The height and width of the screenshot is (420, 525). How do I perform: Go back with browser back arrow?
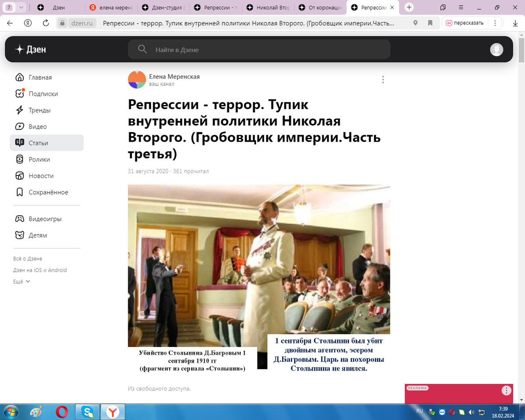click(10, 23)
